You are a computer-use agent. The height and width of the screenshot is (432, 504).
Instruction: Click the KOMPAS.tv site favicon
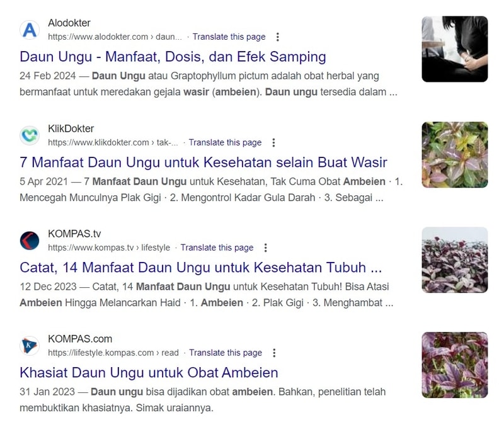[30, 241]
